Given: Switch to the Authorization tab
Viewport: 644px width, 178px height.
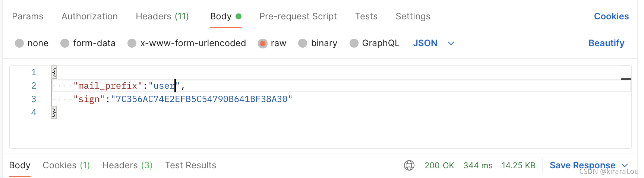Looking at the screenshot, I should point(89,16).
